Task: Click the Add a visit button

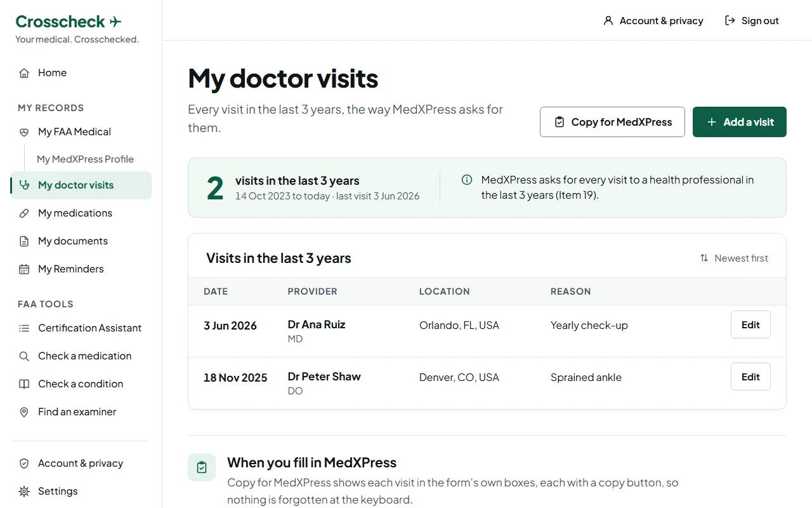Action: click(740, 122)
